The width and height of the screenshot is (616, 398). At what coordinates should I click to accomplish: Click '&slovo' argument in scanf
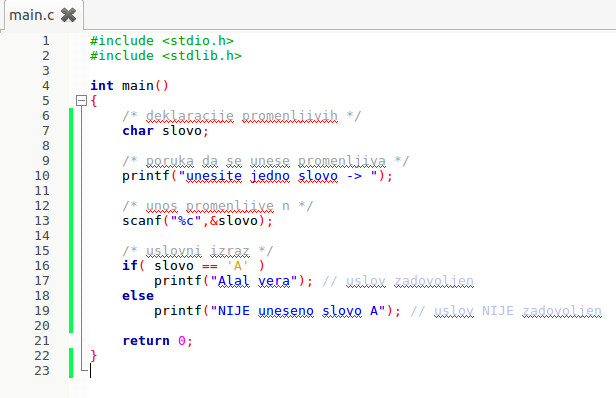pyautogui.click(x=234, y=221)
